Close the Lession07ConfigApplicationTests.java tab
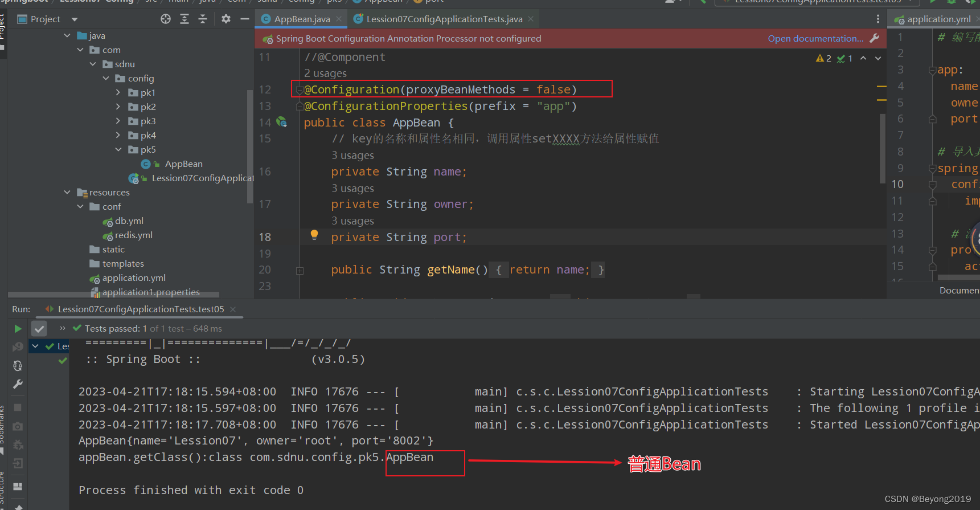The height and width of the screenshot is (510, 980). [x=531, y=19]
